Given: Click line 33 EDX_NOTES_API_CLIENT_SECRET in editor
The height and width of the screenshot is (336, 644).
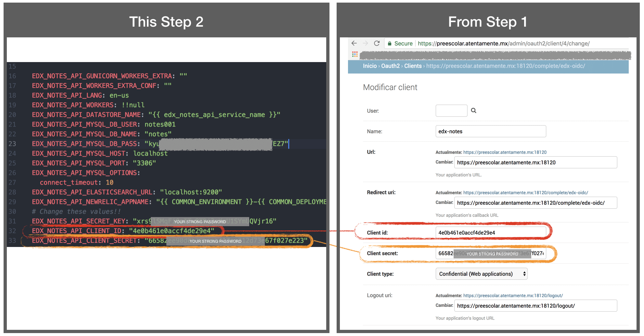Looking at the screenshot, I should [170, 241].
